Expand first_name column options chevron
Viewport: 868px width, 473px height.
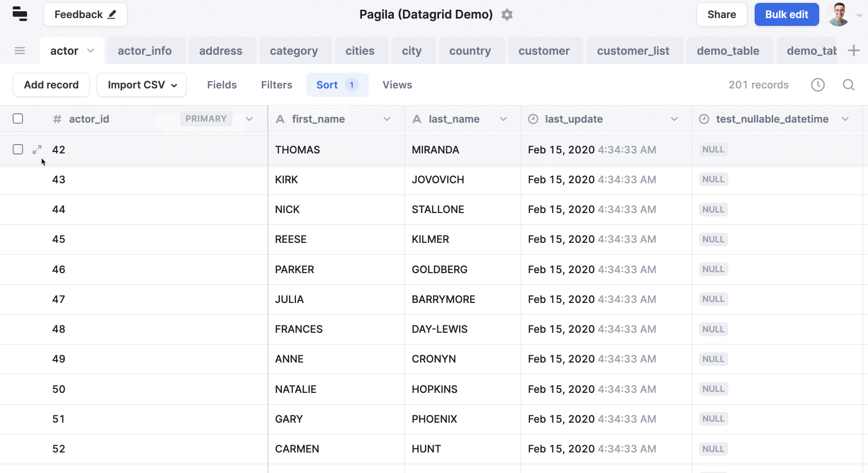(387, 119)
